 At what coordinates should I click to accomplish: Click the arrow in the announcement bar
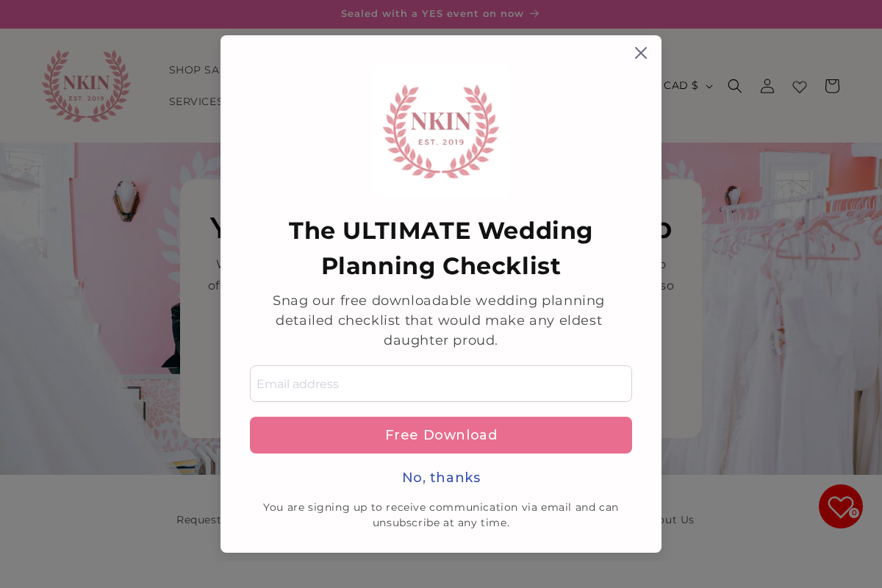[x=534, y=13]
